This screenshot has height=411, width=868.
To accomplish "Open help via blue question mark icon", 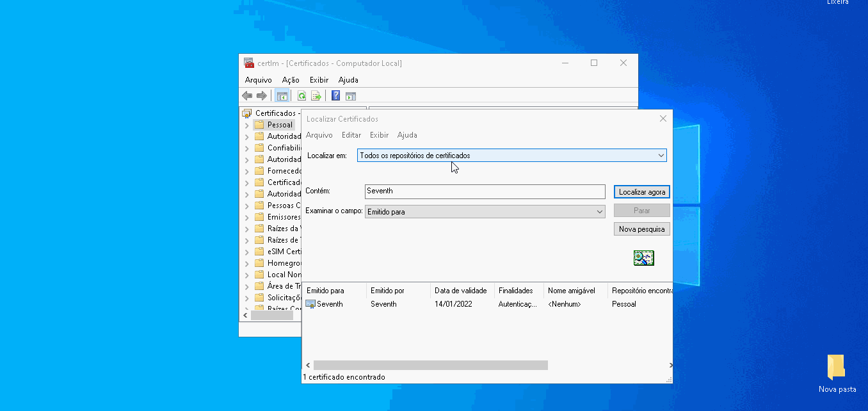I will tap(335, 96).
